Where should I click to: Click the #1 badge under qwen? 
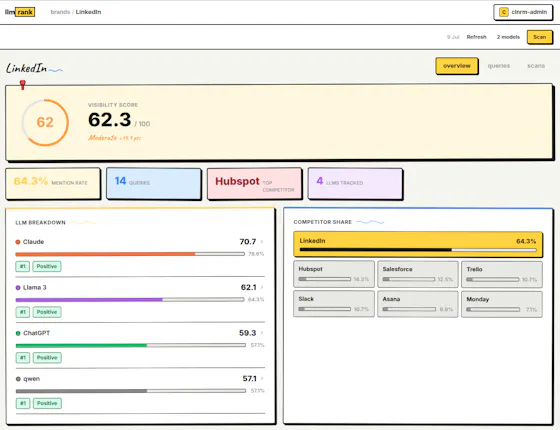[x=22, y=403]
